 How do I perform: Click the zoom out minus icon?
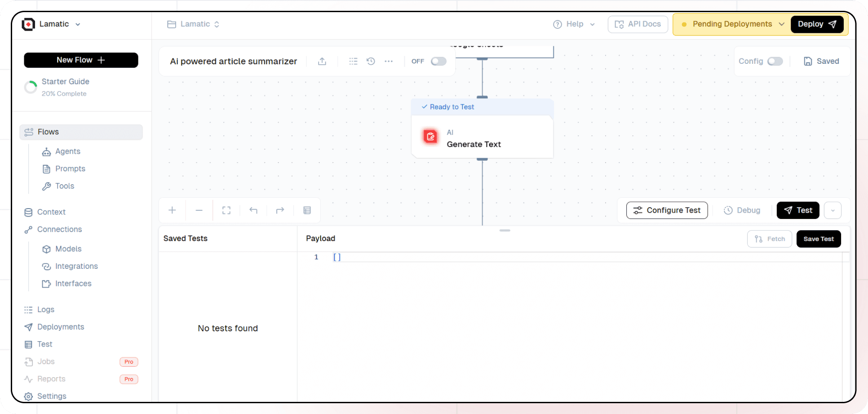tap(199, 210)
